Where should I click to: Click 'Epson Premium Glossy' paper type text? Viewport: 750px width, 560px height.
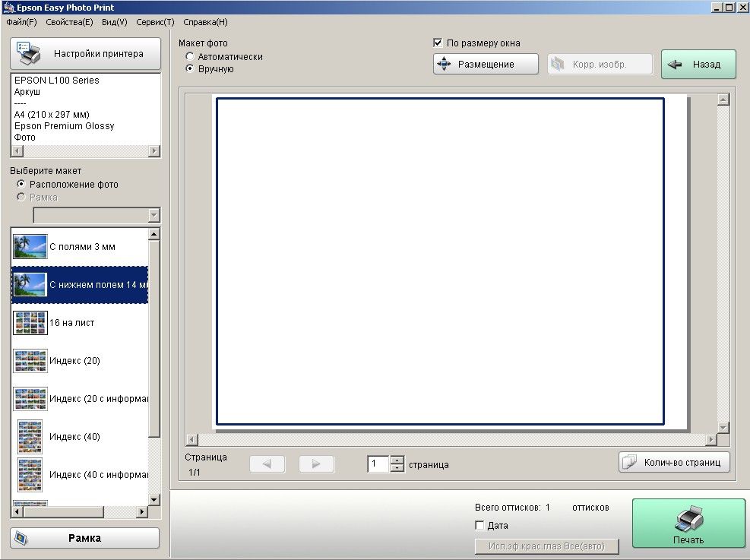pos(64,126)
